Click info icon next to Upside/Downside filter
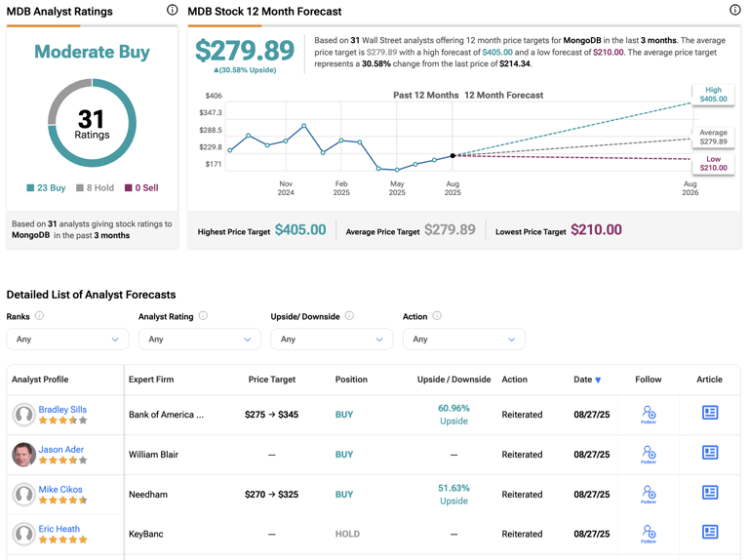The height and width of the screenshot is (560, 749). (x=349, y=316)
